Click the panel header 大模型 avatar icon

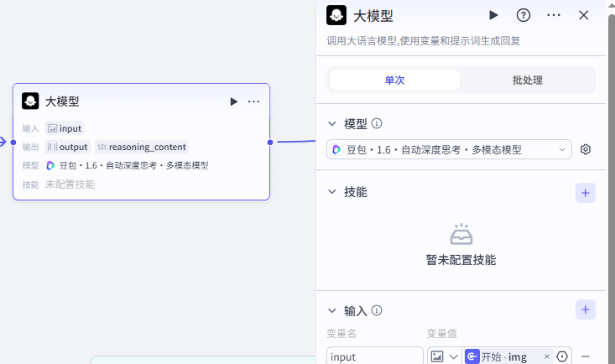coord(336,15)
